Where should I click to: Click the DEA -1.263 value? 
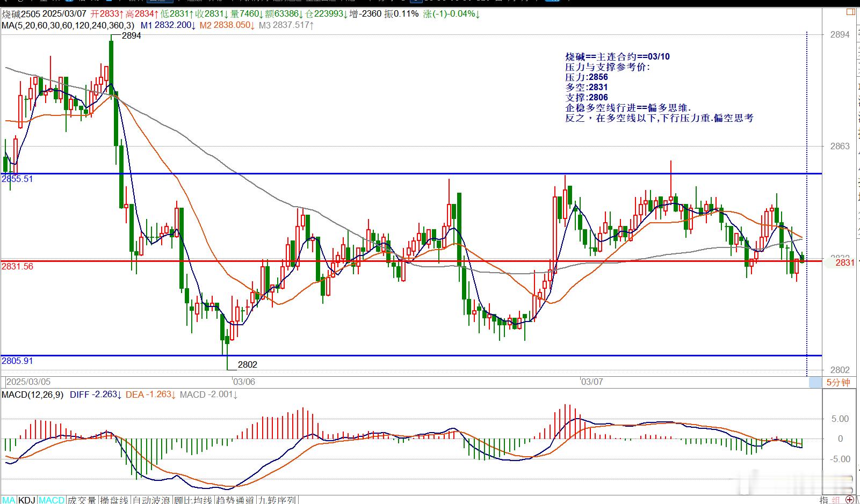151,395
